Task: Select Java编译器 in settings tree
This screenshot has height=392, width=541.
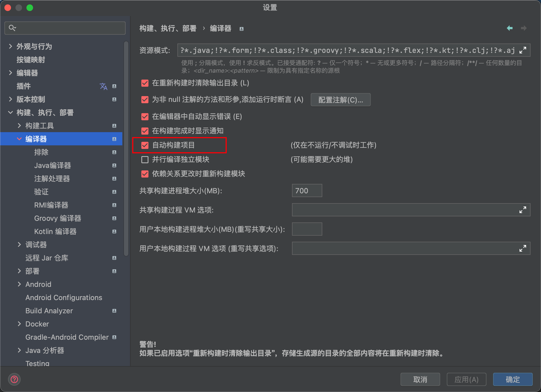Action: click(52, 165)
